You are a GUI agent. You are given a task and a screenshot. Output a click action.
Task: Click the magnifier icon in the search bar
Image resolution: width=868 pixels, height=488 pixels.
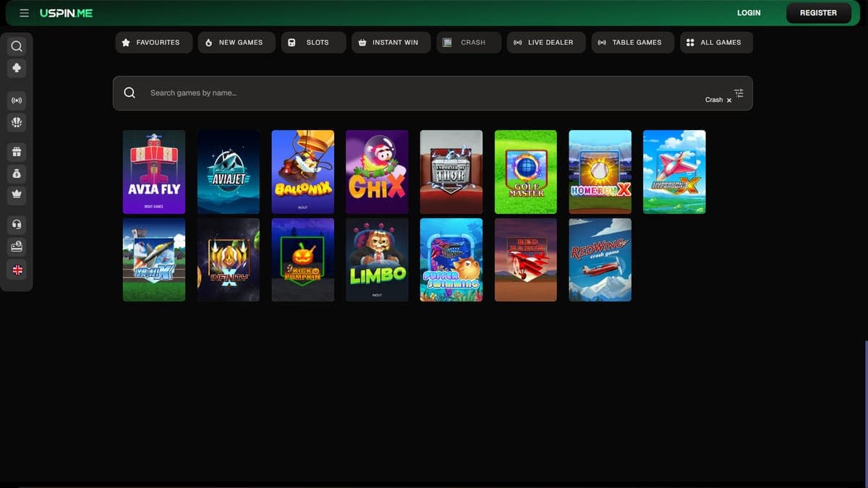pos(129,93)
